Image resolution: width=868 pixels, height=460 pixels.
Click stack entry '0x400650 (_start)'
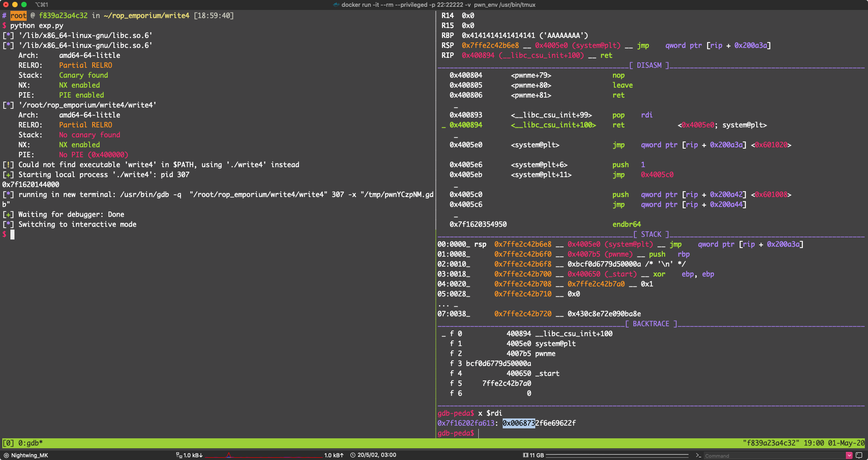pyautogui.click(x=602, y=274)
